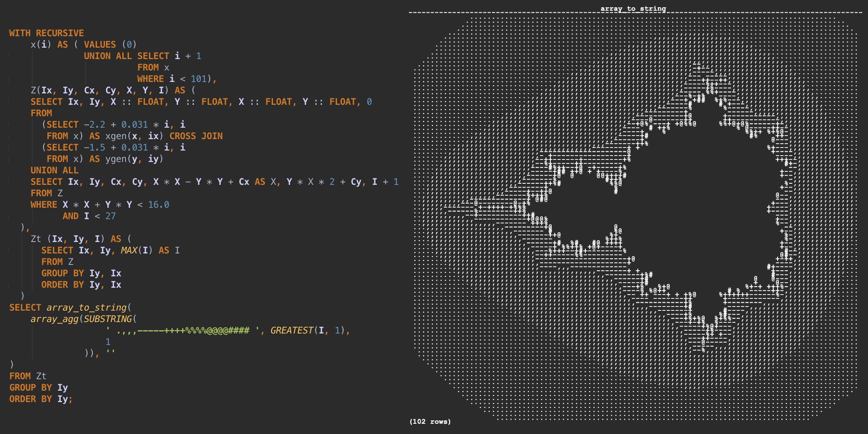
Task: Click the 'UNION ALL SELECT i + 1' line
Action: [142, 56]
